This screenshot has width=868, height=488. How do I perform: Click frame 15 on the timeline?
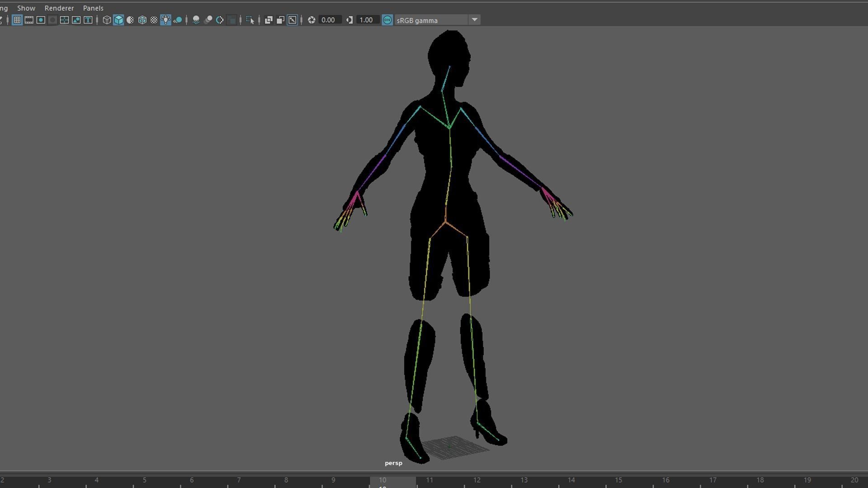pyautogui.click(x=618, y=481)
